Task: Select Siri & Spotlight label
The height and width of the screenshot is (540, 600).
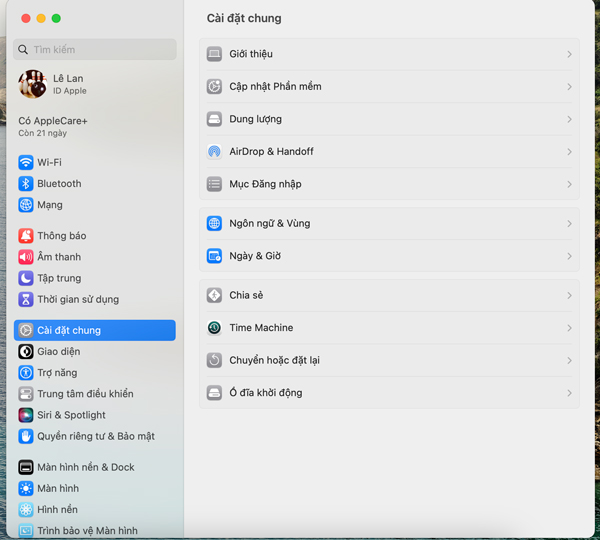Action: click(x=71, y=415)
